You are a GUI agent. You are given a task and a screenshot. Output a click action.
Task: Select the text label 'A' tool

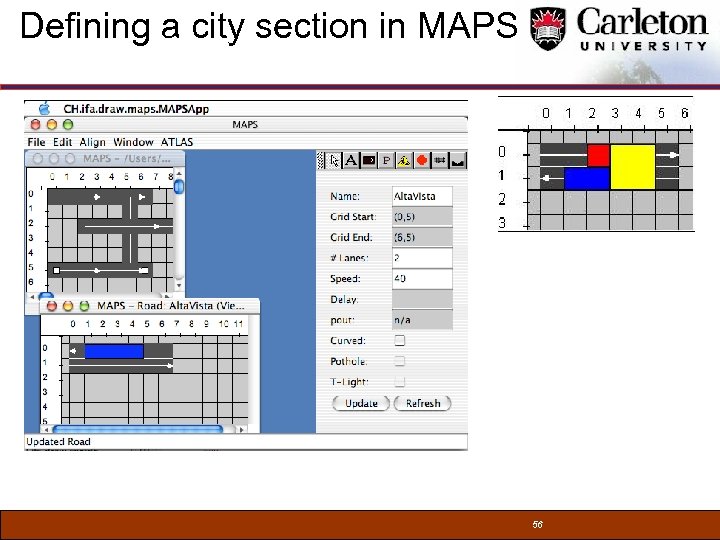click(x=351, y=160)
